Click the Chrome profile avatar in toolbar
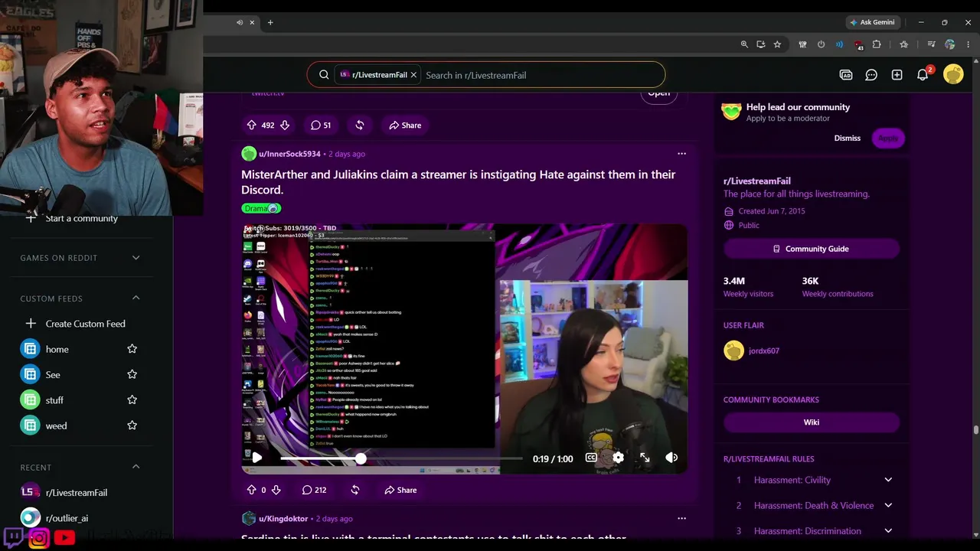Image resolution: width=980 pixels, height=551 pixels. click(x=949, y=44)
